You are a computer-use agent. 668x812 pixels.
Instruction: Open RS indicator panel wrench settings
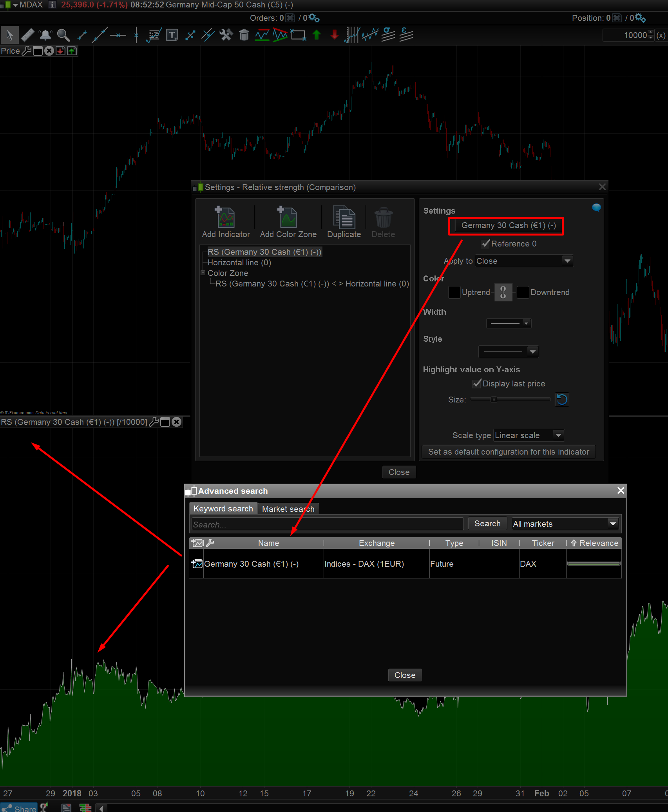[154, 422]
